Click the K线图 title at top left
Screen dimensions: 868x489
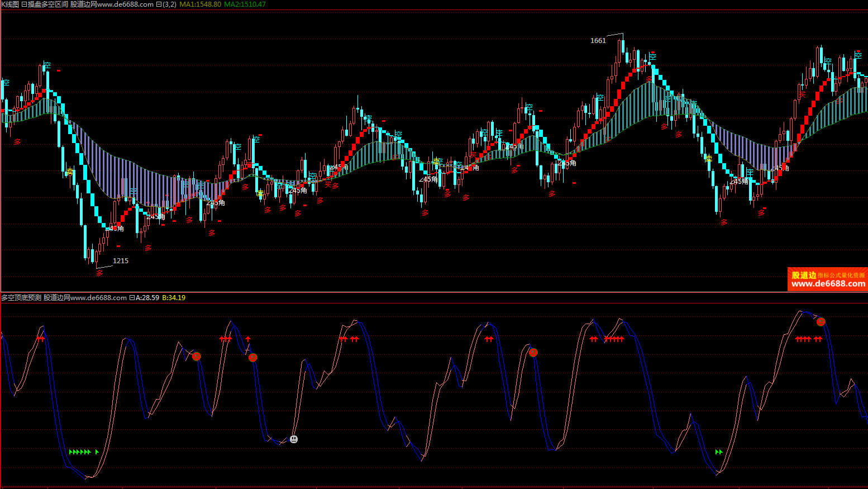tap(9, 4)
